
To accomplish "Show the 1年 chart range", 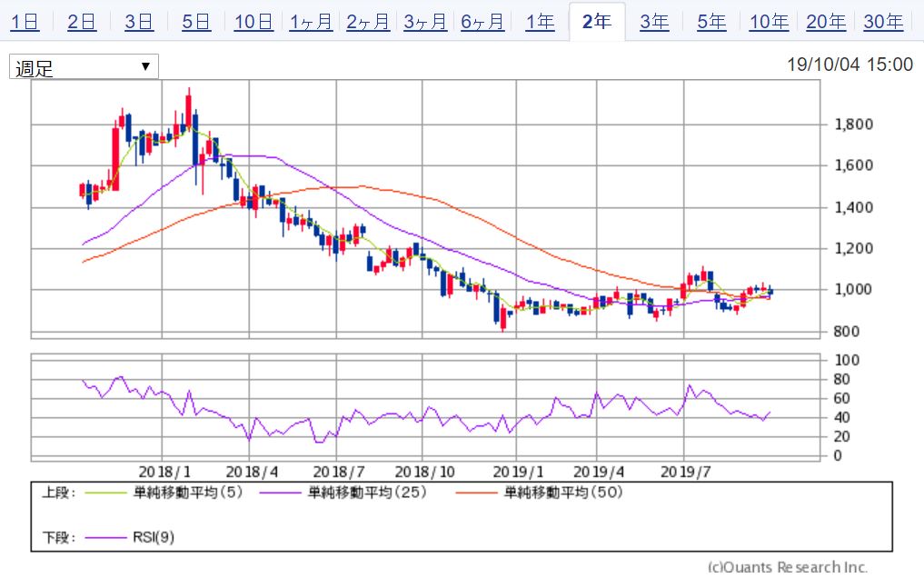I will [540, 22].
